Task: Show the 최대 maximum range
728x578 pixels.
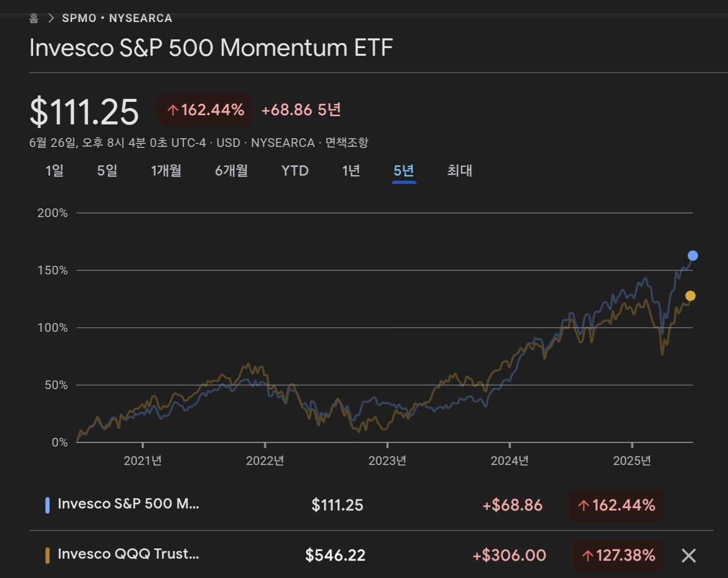Action: [x=460, y=170]
